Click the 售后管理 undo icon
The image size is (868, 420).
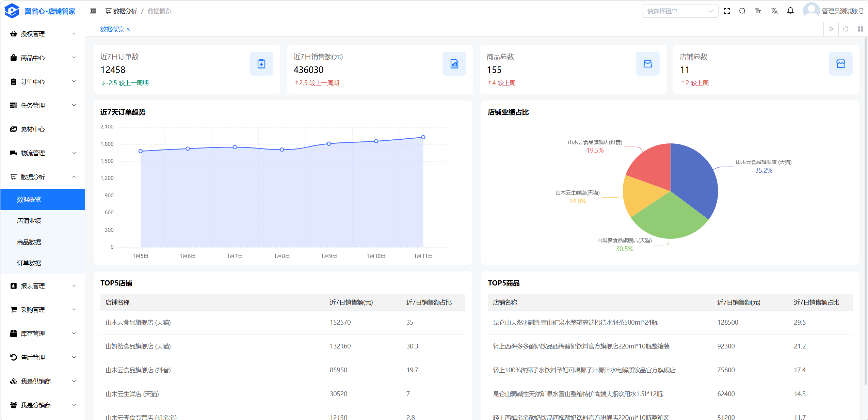point(14,357)
